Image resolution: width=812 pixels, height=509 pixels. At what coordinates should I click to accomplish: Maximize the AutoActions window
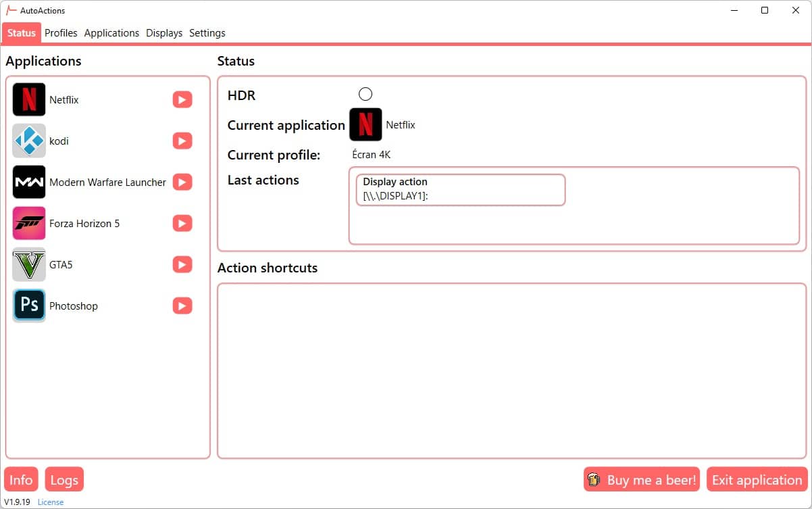(x=765, y=10)
